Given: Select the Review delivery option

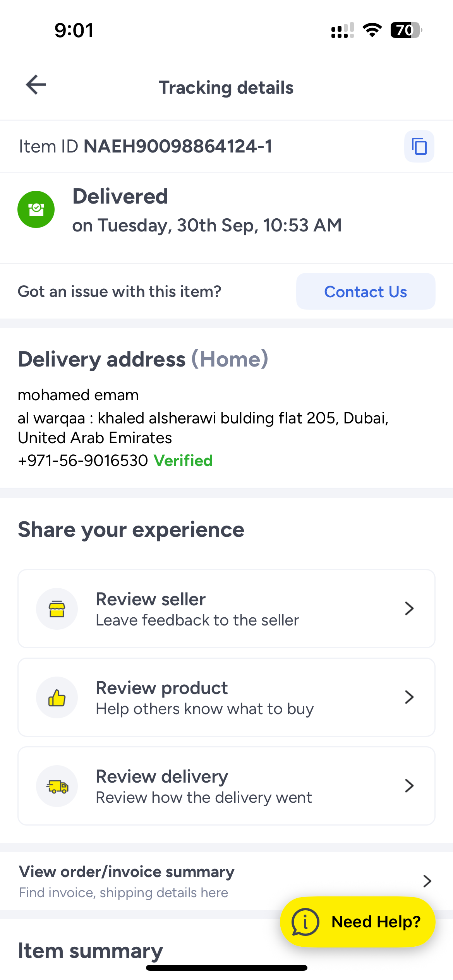Looking at the screenshot, I should [204, 786].
